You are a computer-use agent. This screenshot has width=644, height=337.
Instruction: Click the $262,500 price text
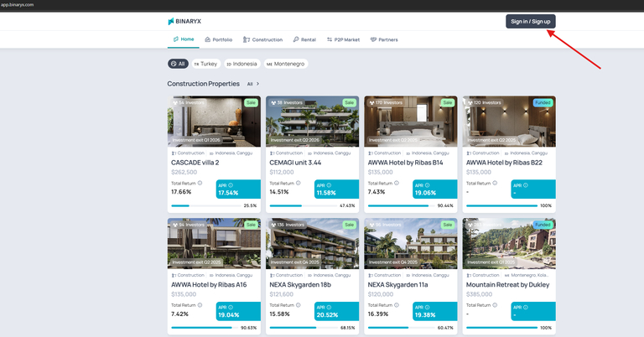tap(184, 172)
